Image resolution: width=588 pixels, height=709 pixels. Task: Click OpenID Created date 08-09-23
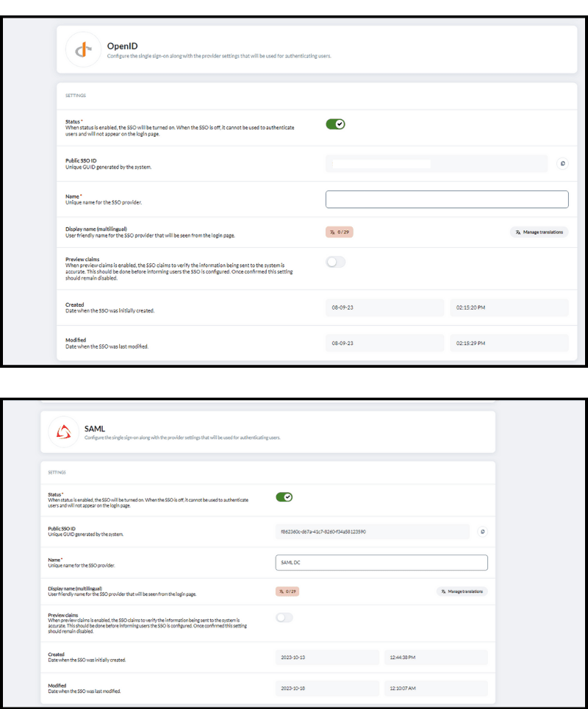384,307
